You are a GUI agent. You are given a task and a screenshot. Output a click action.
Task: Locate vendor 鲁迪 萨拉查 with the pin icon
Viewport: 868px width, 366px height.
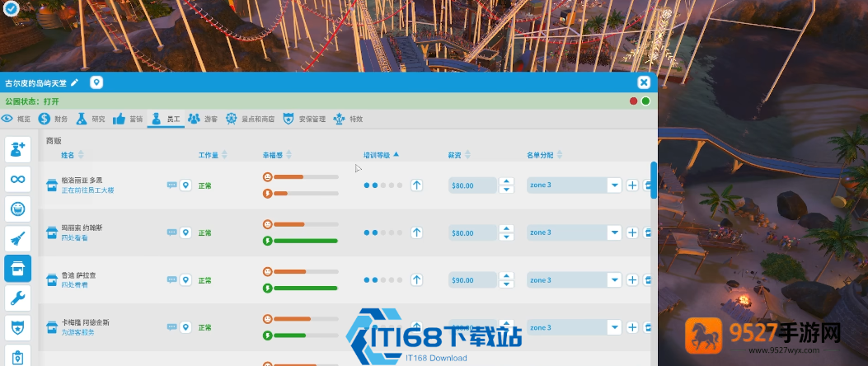185,280
